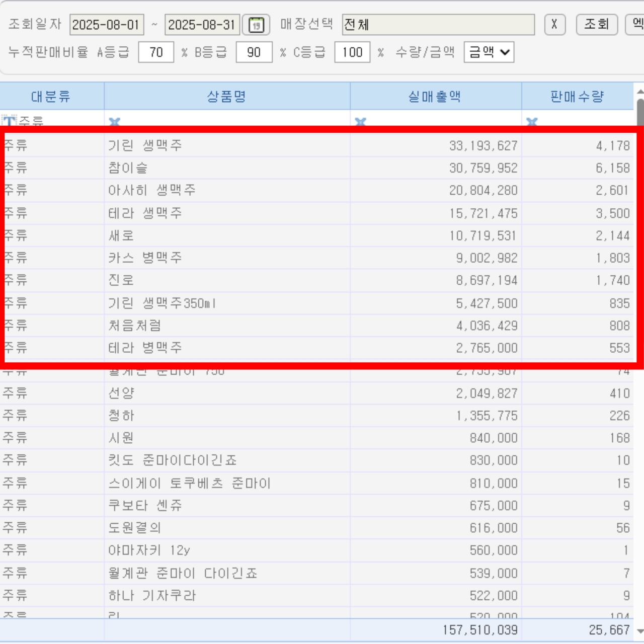The width and height of the screenshot is (644, 644).
Task: Click the quantity value 2,601
Action: click(x=613, y=190)
